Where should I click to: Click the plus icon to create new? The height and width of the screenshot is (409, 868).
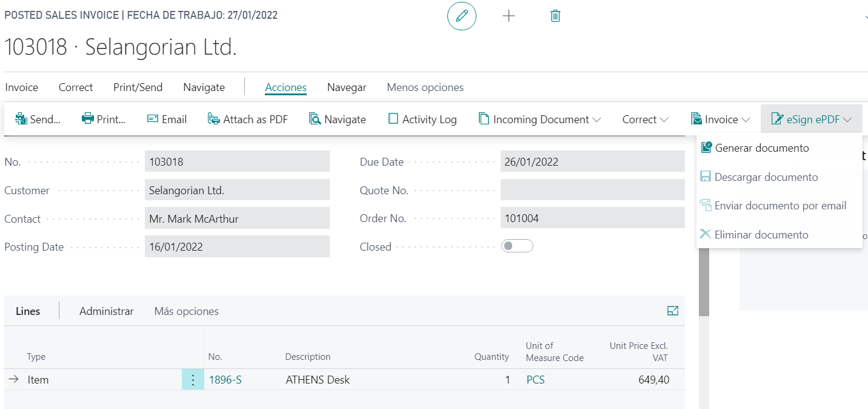(509, 16)
